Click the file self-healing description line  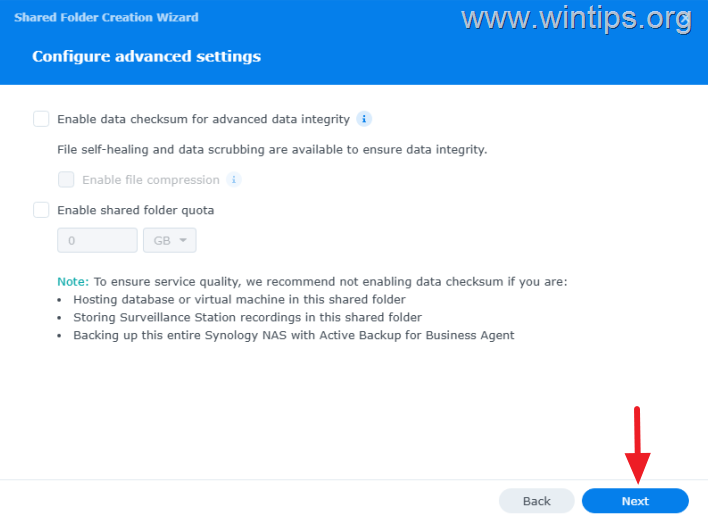pos(272,150)
